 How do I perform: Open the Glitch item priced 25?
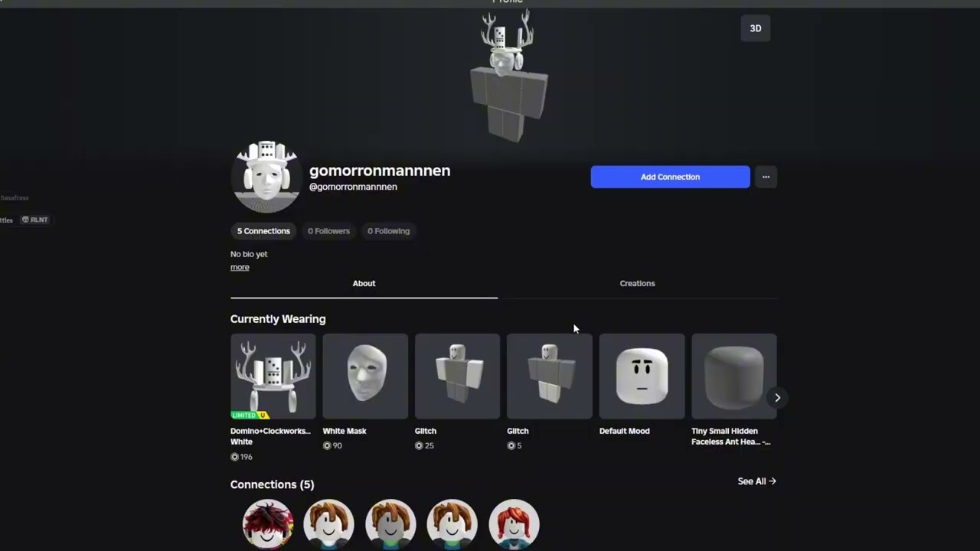pyautogui.click(x=457, y=376)
